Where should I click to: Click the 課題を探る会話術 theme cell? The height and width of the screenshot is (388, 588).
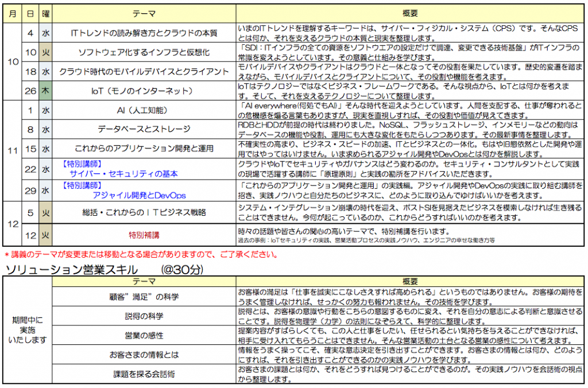[x=144, y=374]
